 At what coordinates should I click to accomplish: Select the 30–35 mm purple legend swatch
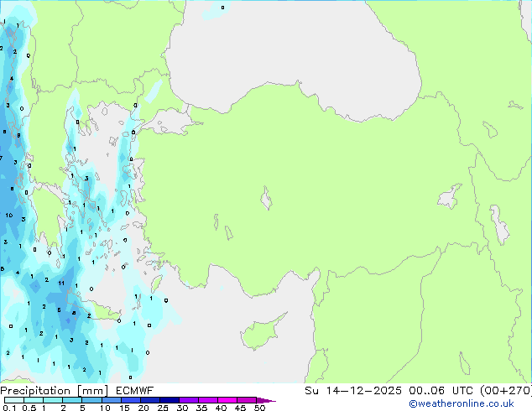189,400
